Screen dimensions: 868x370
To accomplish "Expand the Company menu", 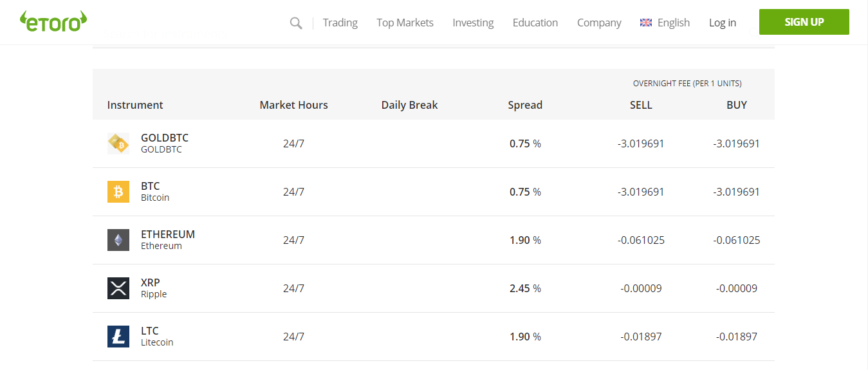I will pos(599,23).
